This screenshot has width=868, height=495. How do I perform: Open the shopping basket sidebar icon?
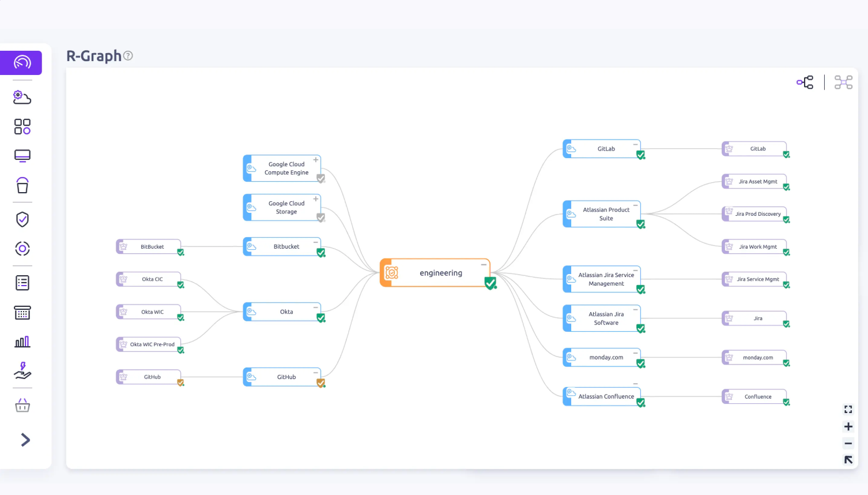(x=22, y=406)
